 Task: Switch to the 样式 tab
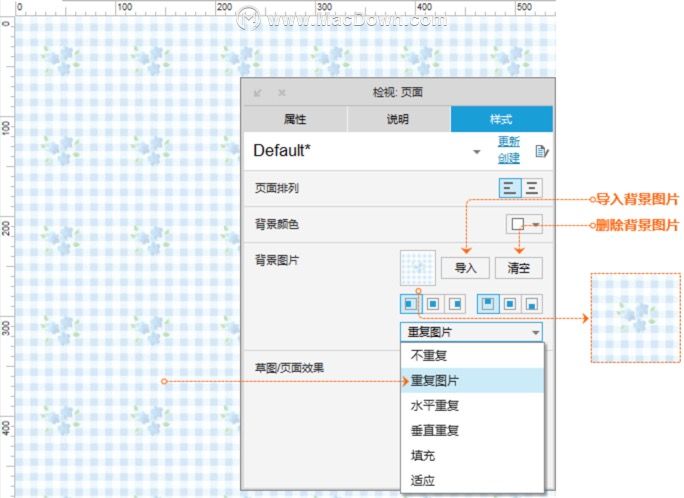(x=502, y=119)
